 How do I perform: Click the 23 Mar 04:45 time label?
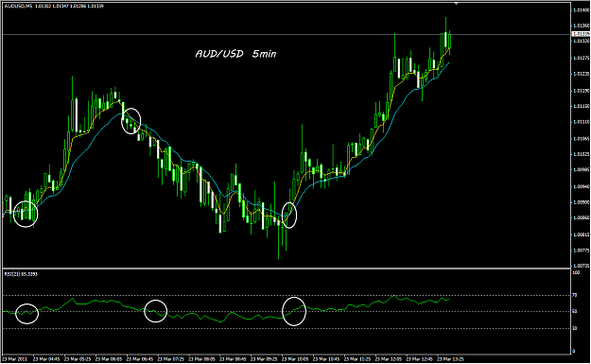[x=46, y=359]
